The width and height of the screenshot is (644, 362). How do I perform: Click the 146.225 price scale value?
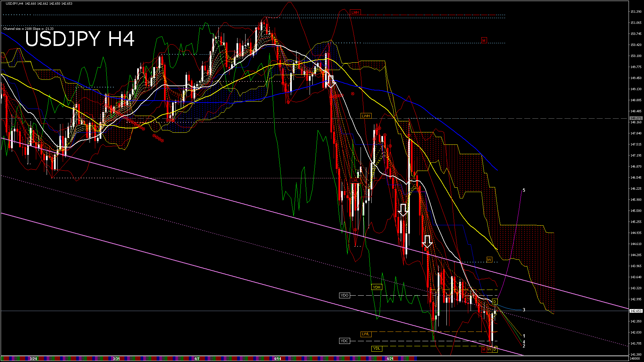[636, 189]
